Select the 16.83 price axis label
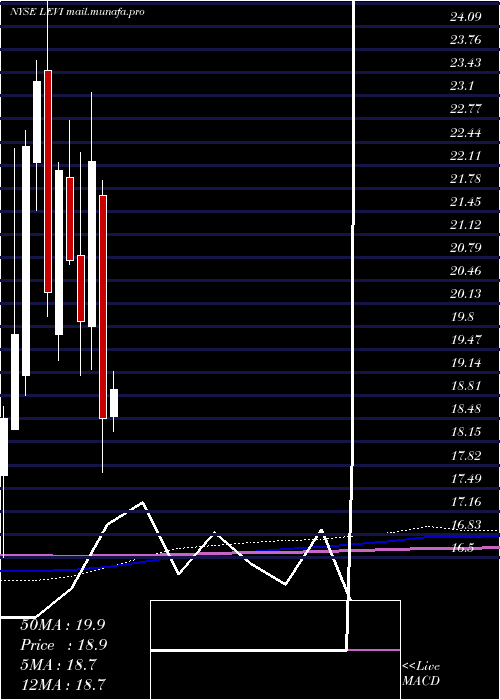The image size is (500, 700). [466, 525]
